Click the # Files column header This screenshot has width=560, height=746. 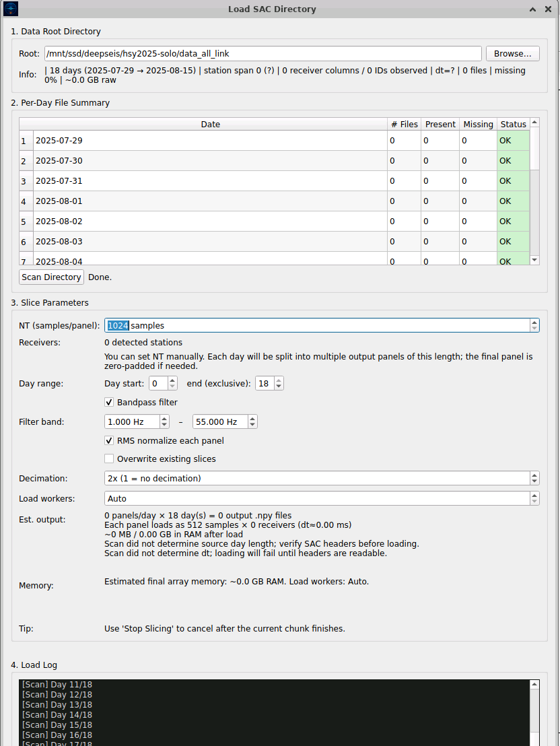pos(404,124)
